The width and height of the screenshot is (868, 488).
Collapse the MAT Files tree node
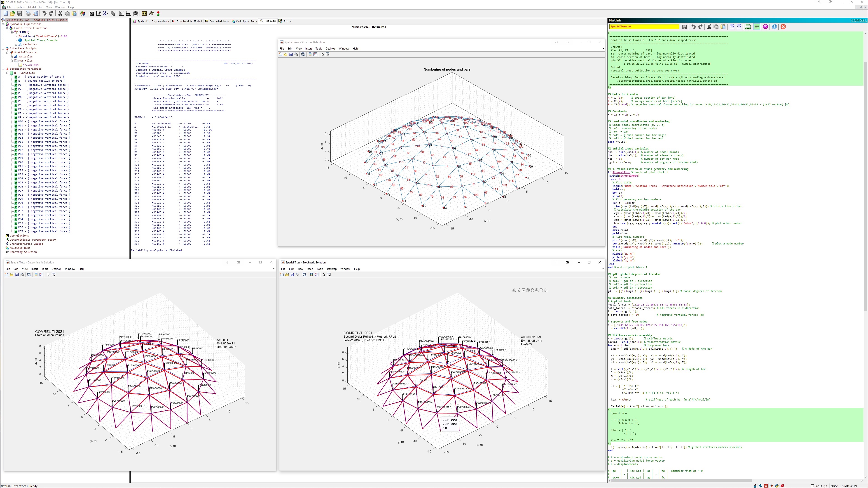12,61
